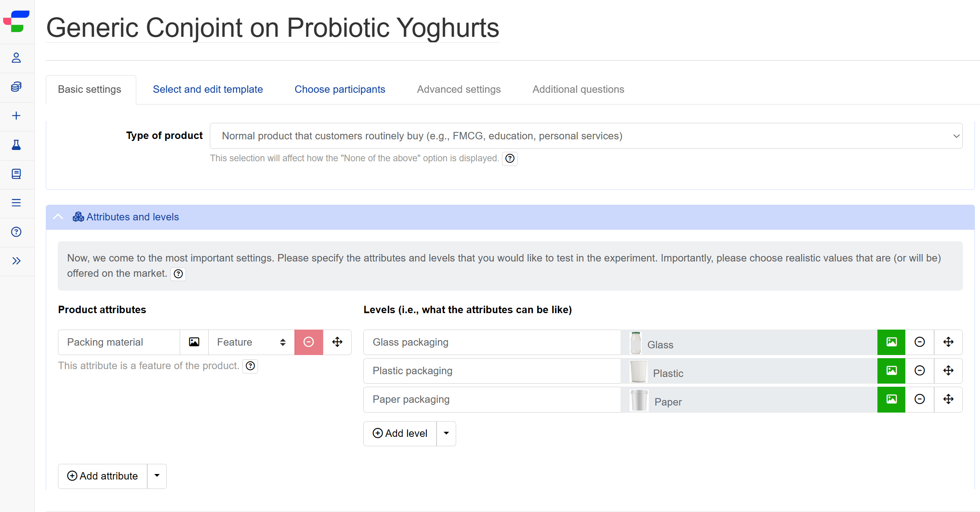Click green image button for Glass level

tap(892, 342)
